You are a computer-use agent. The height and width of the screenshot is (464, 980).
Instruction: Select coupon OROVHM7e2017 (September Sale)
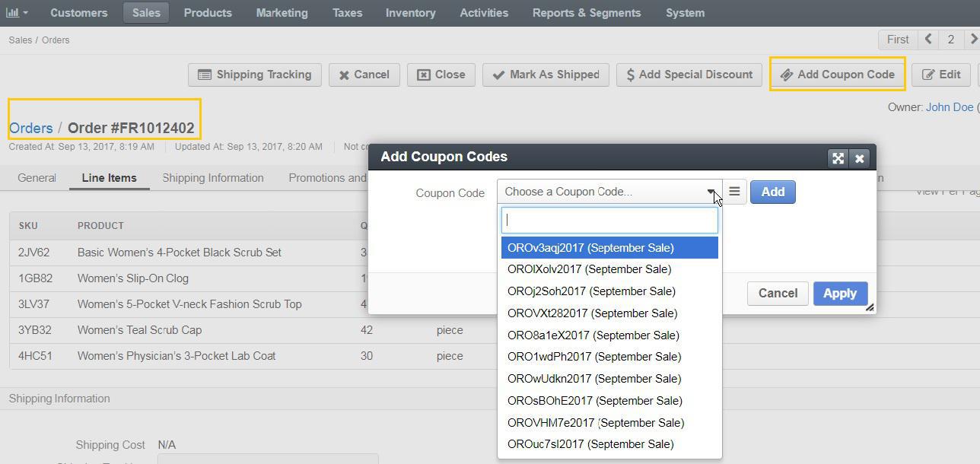point(609,423)
